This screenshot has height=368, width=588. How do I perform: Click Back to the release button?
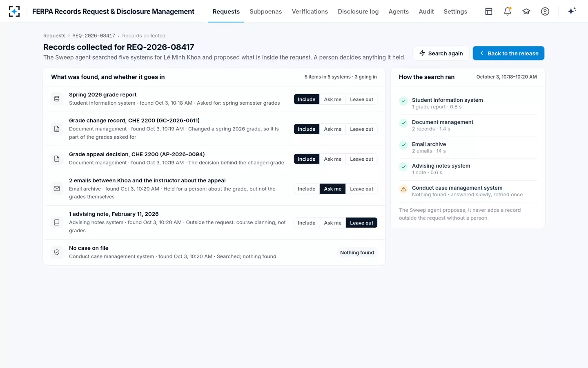point(508,53)
